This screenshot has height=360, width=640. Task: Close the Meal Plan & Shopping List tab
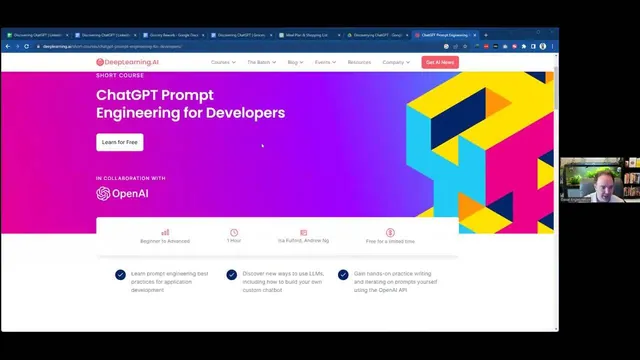point(339,35)
